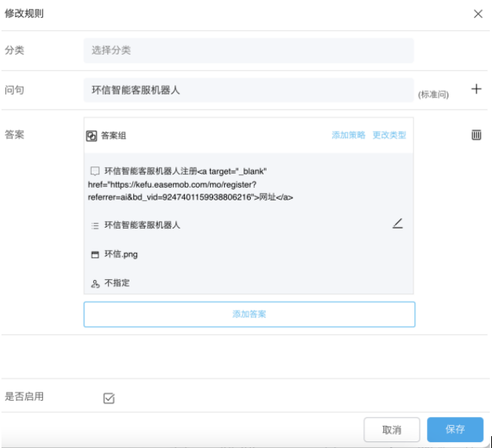Click 添加策略 link

click(x=348, y=135)
